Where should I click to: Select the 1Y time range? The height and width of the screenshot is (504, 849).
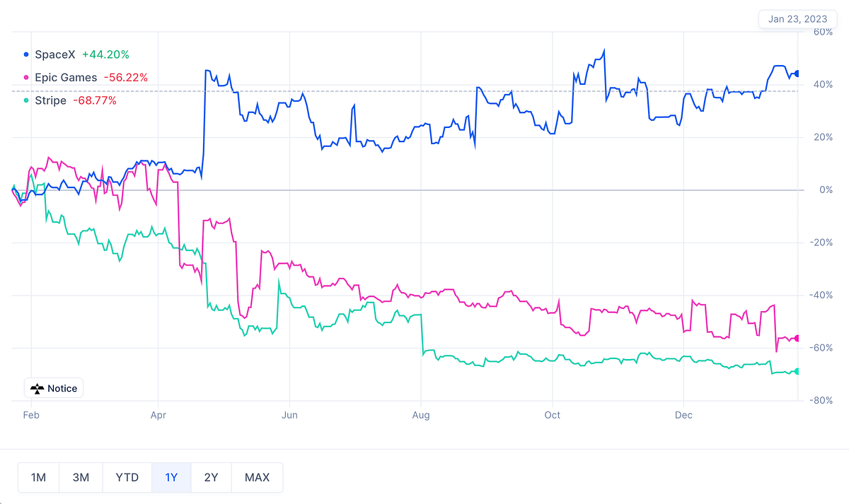coord(171,477)
